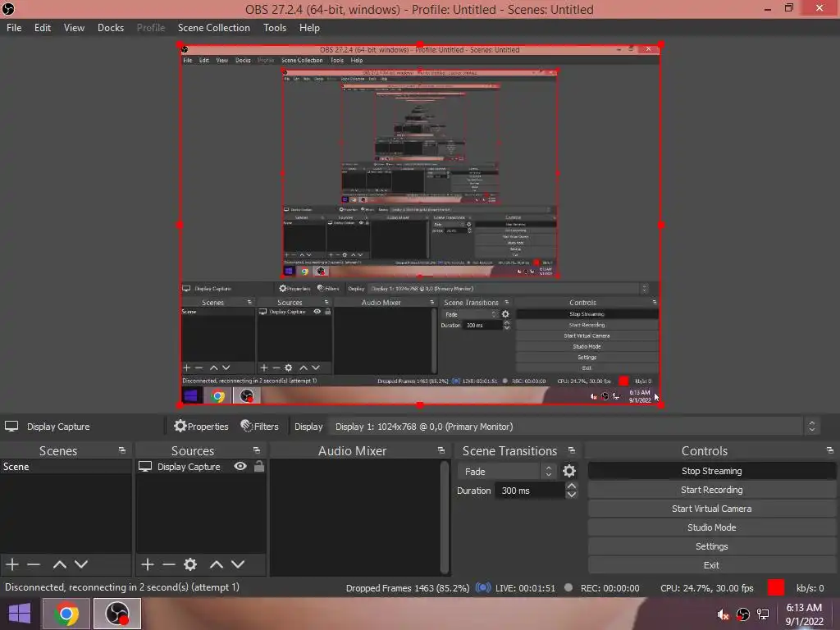Viewport: 840px width, 630px height.
Task: Click the Duration 300 ms field
Action: [532, 491]
